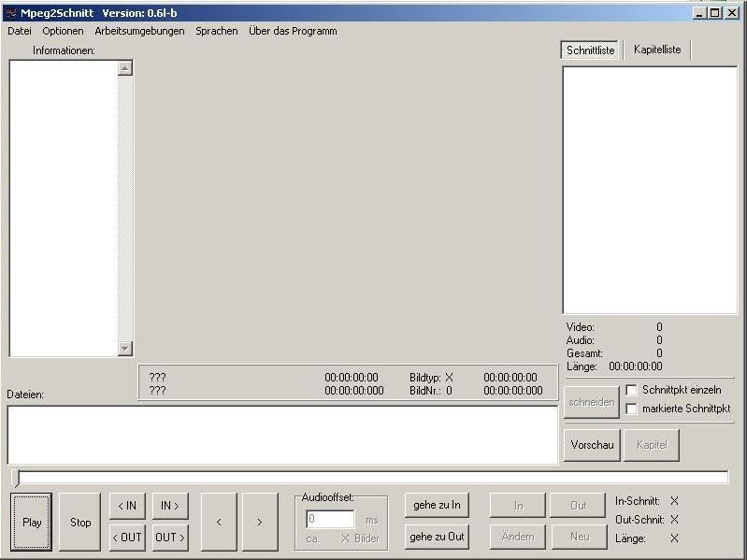Click the Vorschau button
This screenshot has width=747, height=560.
pos(592,445)
